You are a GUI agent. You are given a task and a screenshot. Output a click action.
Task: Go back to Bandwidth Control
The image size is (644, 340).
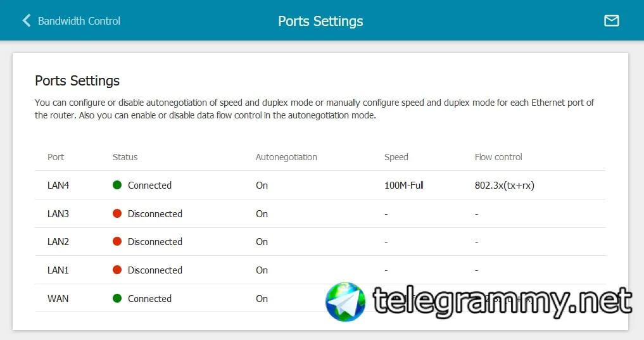point(79,21)
